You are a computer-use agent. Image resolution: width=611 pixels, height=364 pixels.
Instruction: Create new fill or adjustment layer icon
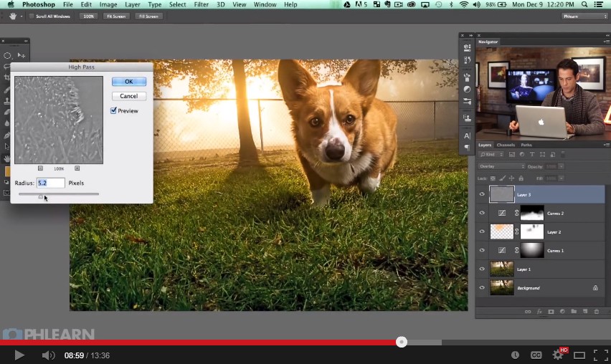(x=562, y=312)
